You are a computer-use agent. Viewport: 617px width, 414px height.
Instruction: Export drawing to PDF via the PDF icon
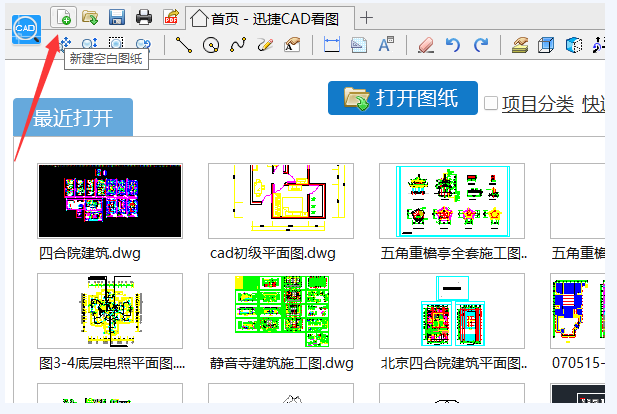click(x=171, y=17)
